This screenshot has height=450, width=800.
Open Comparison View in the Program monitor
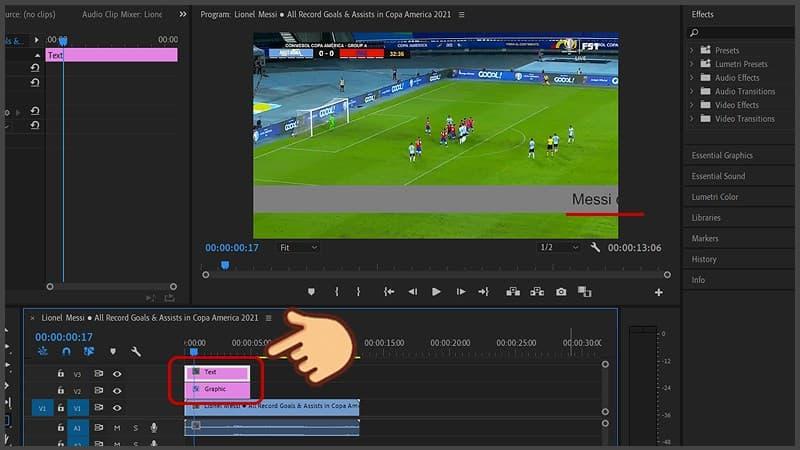click(x=585, y=292)
